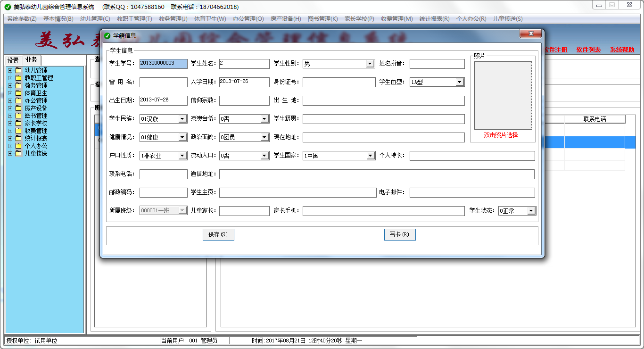Open the 儿童接送(S) menu in menu bar
The height and width of the screenshot is (349, 644).
click(508, 19)
